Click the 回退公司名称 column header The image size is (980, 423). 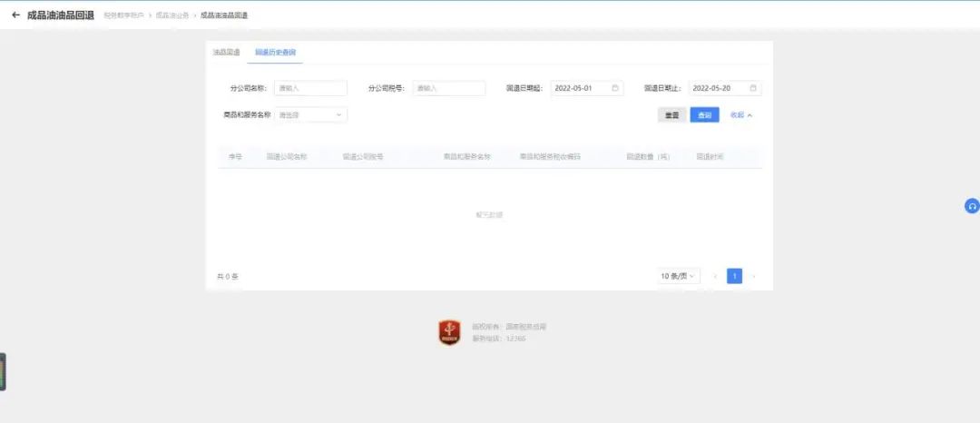click(287, 157)
